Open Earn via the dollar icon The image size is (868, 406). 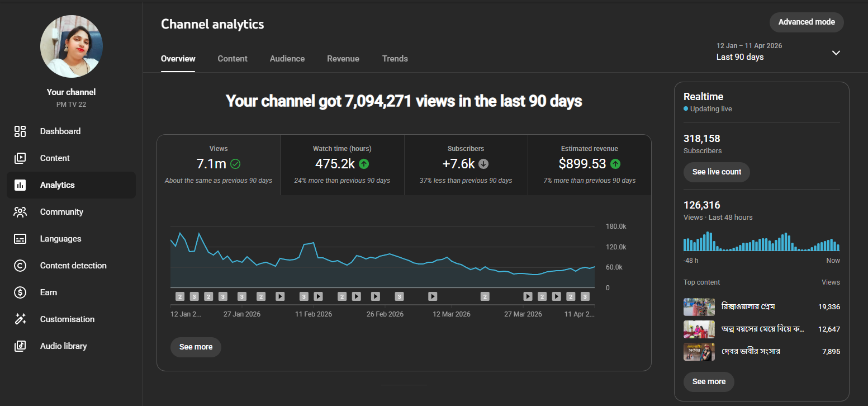tap(20, 292)
